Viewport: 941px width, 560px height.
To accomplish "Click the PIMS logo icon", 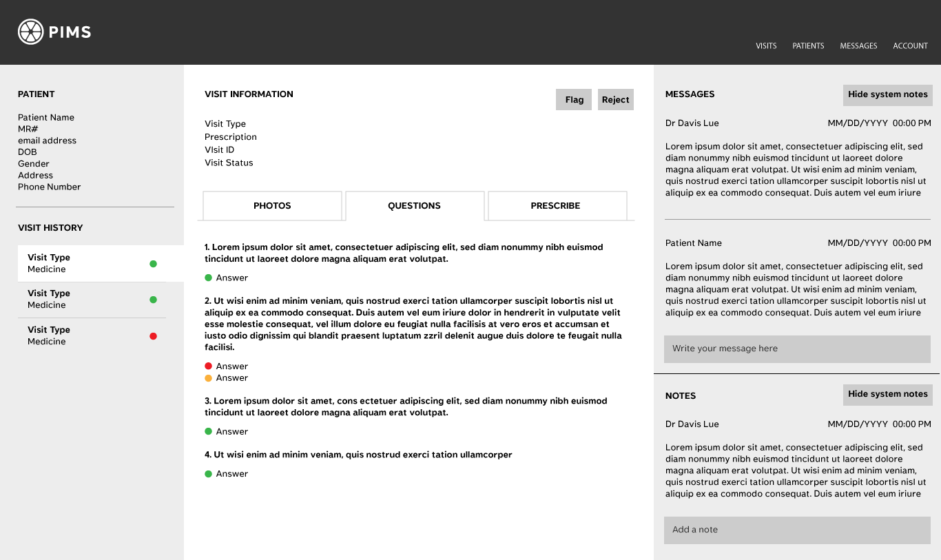I will click(30, 32).
